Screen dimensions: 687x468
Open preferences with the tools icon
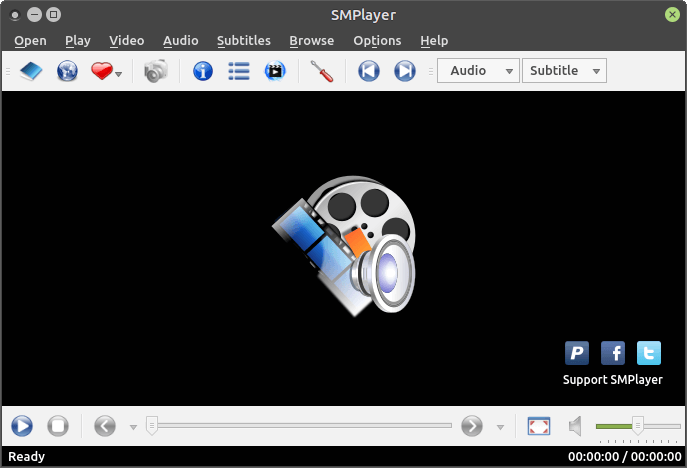(321, 72)
